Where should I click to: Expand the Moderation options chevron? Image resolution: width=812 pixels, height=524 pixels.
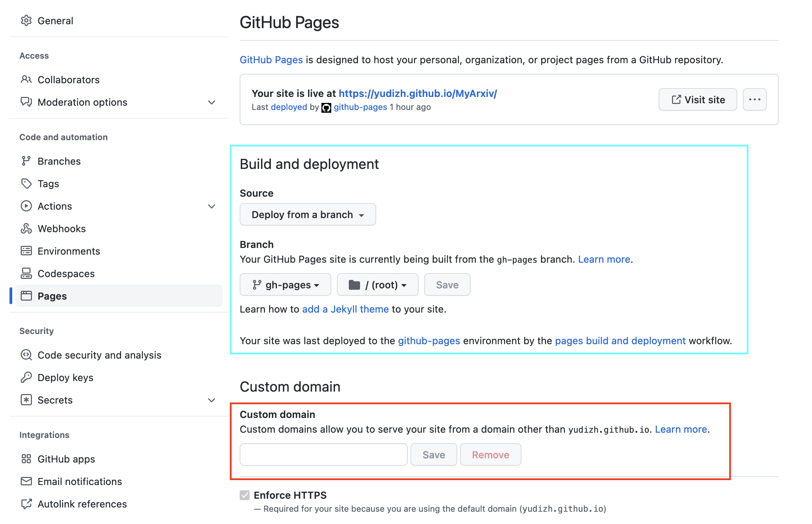coord(211,102)
